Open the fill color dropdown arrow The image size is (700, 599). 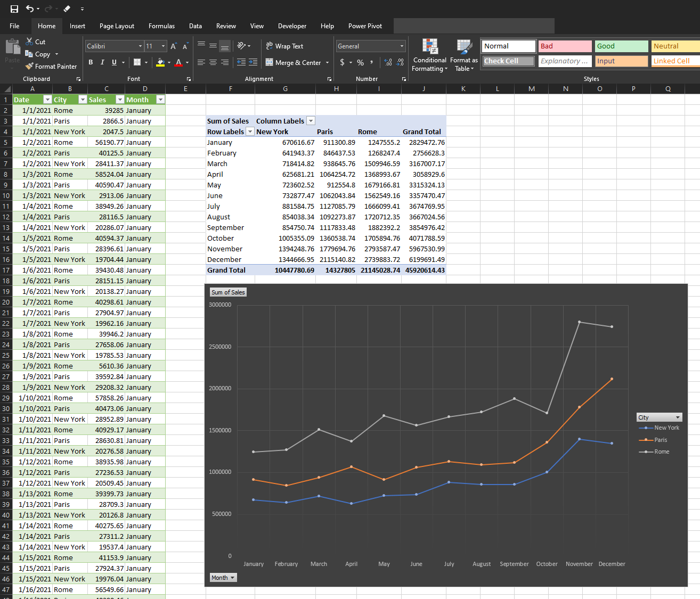pos(169,62)
